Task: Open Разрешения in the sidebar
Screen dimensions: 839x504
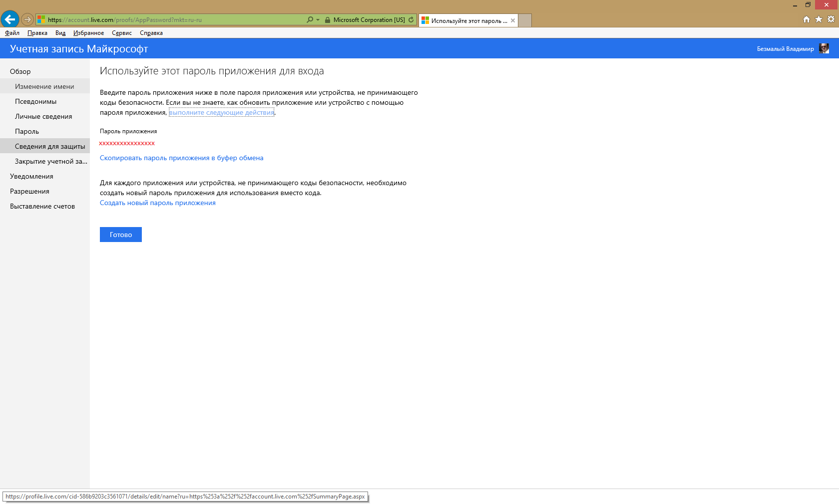Action: [45, 191]
